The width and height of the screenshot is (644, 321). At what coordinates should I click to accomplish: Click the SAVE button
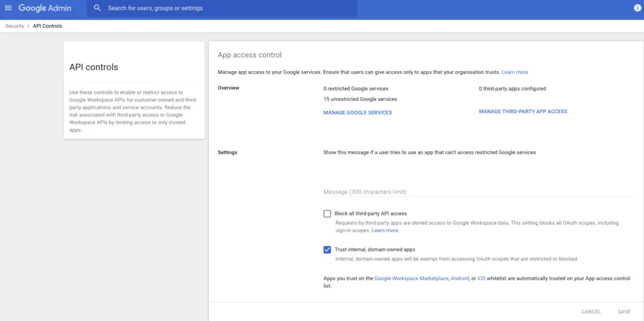pyautogui.click(x=624, y=312)
